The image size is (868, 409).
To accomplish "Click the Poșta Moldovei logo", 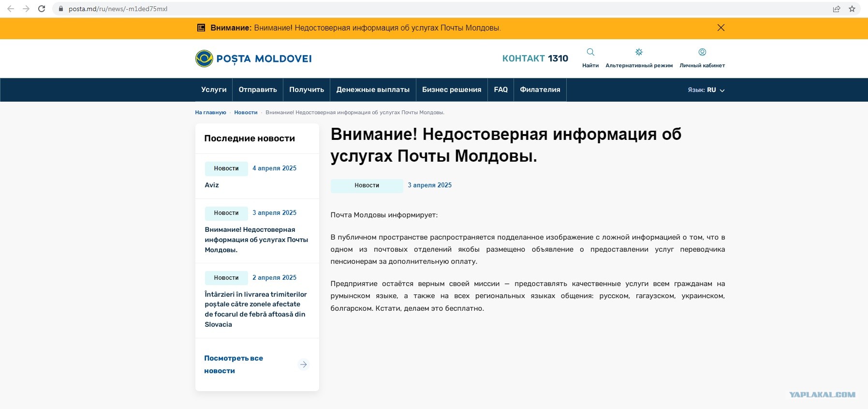I will pos(253,59).
